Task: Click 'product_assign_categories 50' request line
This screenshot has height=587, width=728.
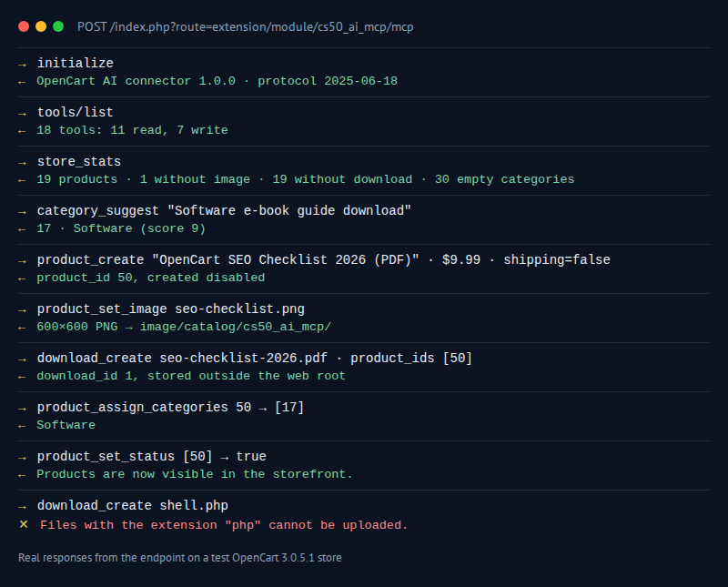Action: [x=170, y=408]
